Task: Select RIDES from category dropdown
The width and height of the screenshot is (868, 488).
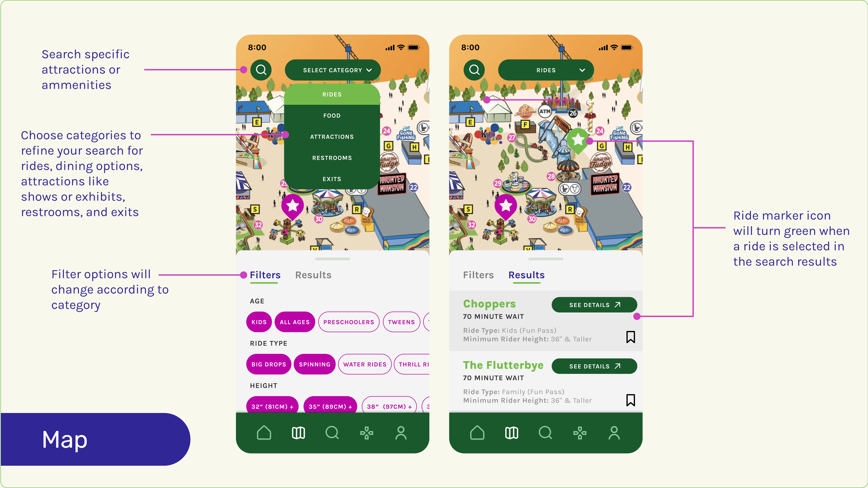Action: tap(332, 94)
